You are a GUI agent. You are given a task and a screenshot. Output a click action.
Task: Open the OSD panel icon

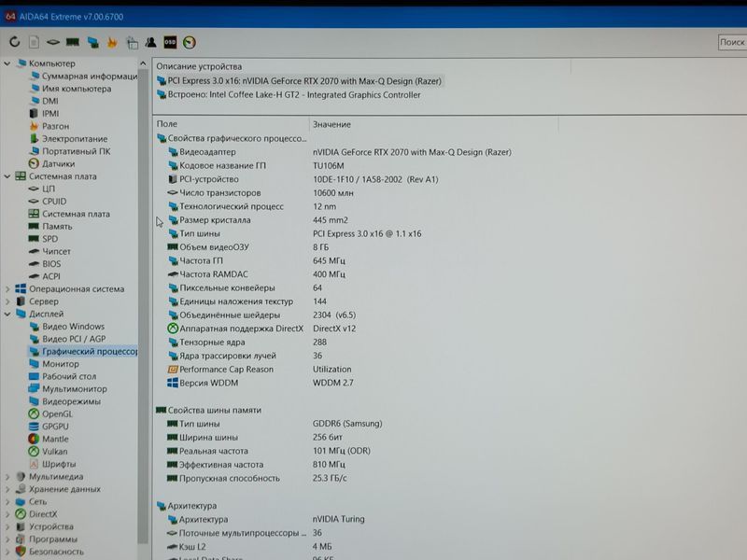[x=170, y=42]
